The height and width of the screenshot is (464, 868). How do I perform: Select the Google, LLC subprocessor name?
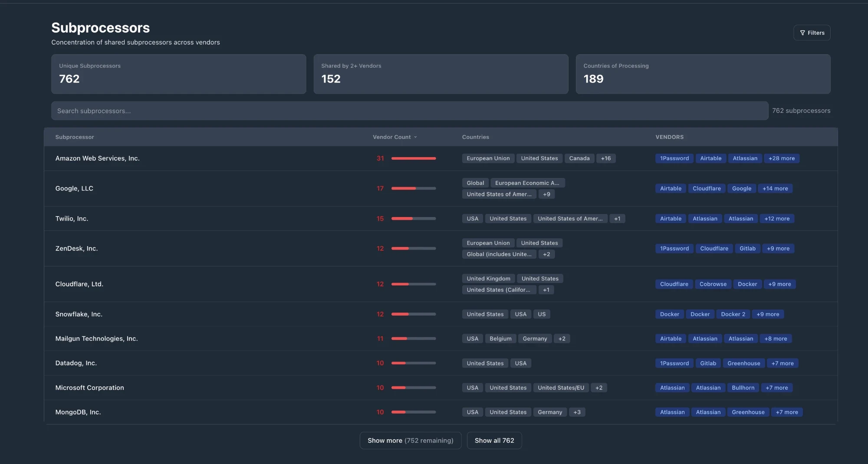tap(74, 188)
